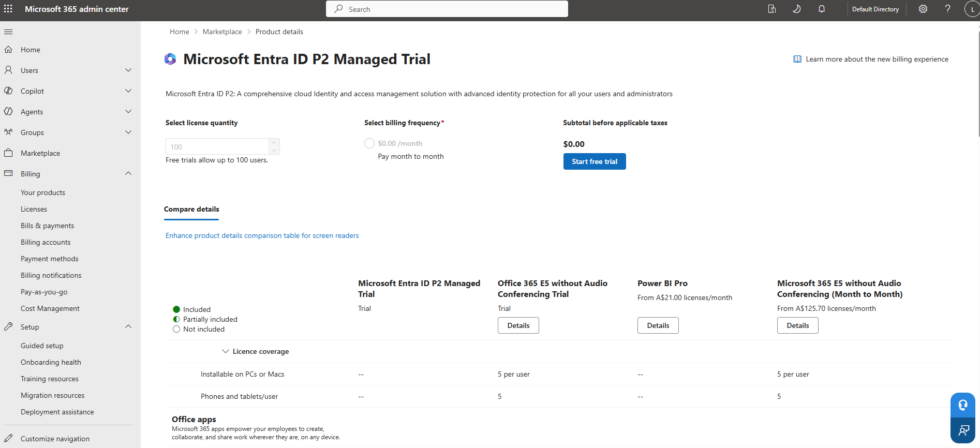Click the search magnifier icon
The width and height of the screenshot is (980, 448).
click(x=338, y=9)
